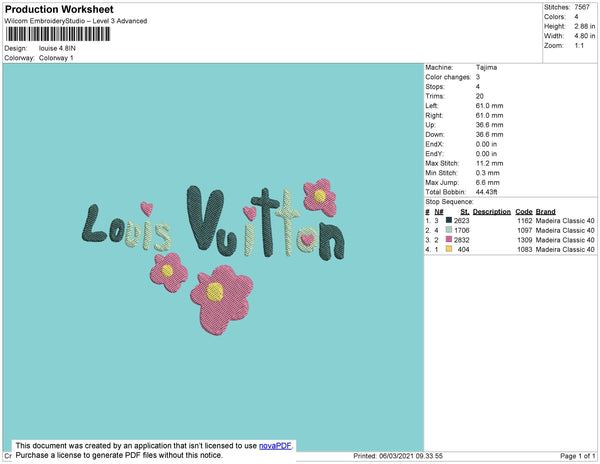The image size is (600, 464).
Task: Click the Trims value 20
Action: pyautogui.click(x=479, y=96)
